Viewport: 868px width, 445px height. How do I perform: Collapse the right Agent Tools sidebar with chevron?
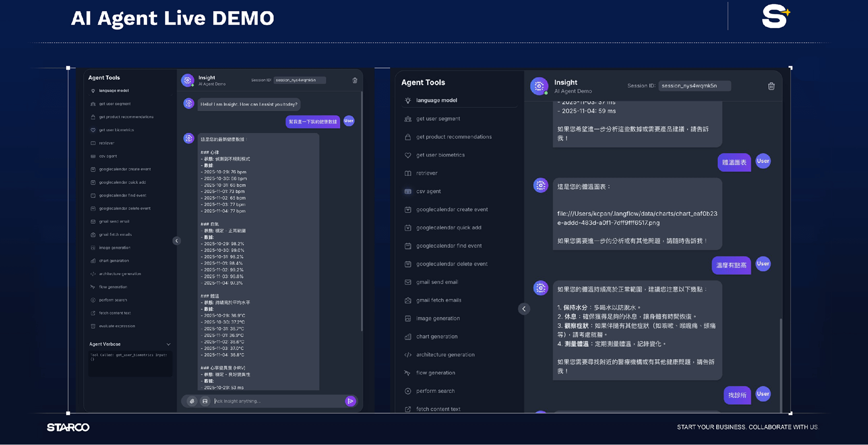tap(524, 309)
